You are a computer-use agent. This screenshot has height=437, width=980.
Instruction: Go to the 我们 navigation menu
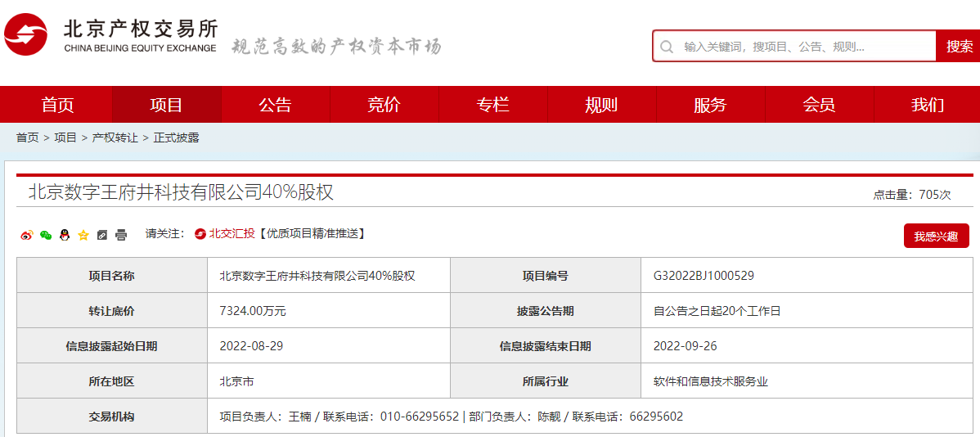pos(927,105)
